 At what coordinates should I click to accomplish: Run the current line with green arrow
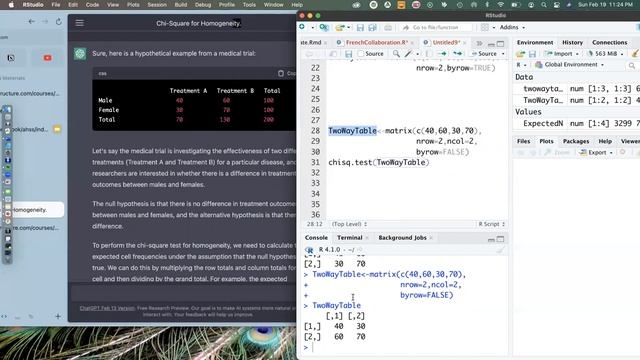tap(442, 53)
